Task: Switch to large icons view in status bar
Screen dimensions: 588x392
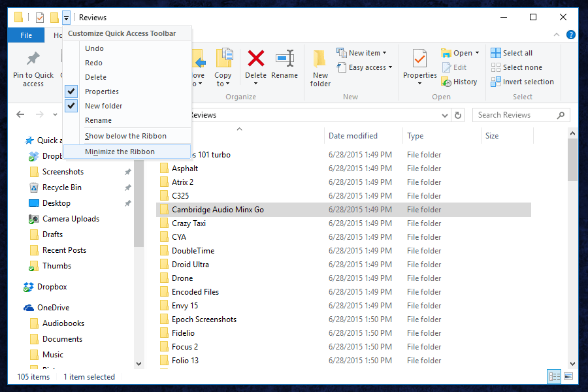Action: click(568, 376)
